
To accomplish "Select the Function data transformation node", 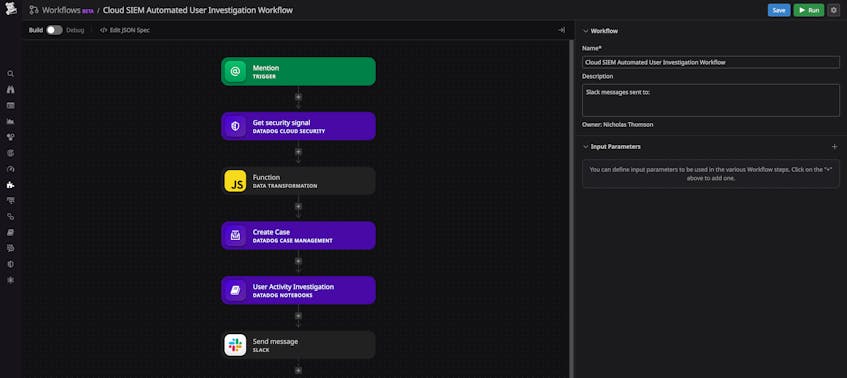I will click(298, 181).
